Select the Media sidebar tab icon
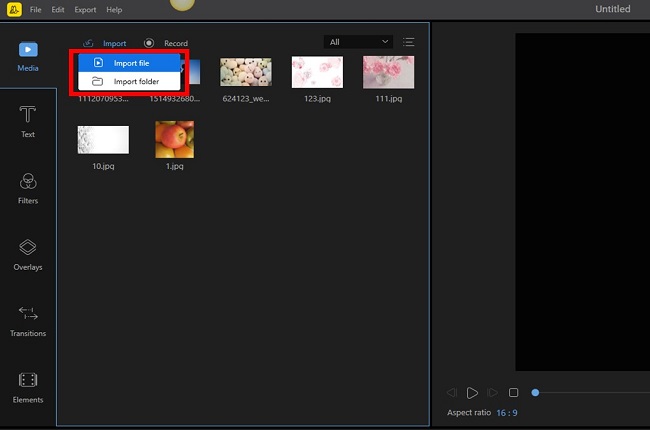The width and height of the screenshot is (650, 430). click(x=28, y=50)
